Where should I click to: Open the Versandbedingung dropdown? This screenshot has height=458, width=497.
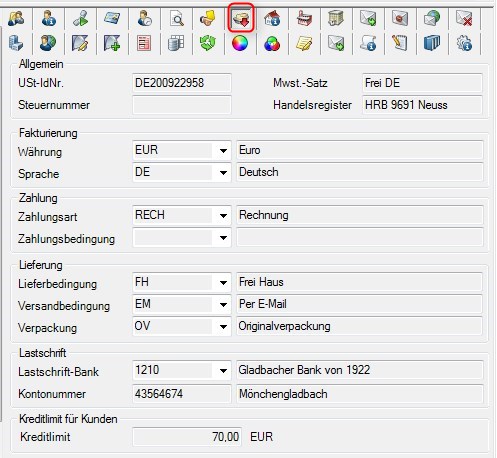click(223, 304)
